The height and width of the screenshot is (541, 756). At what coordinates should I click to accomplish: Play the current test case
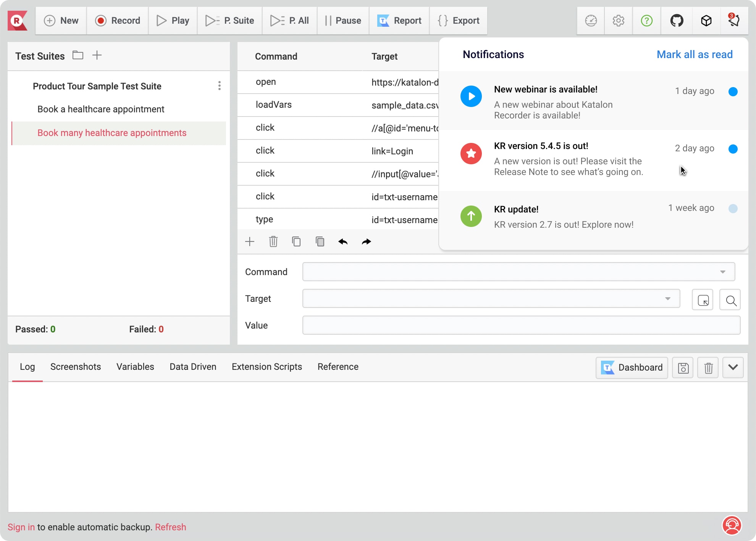[x=173, y=21]
